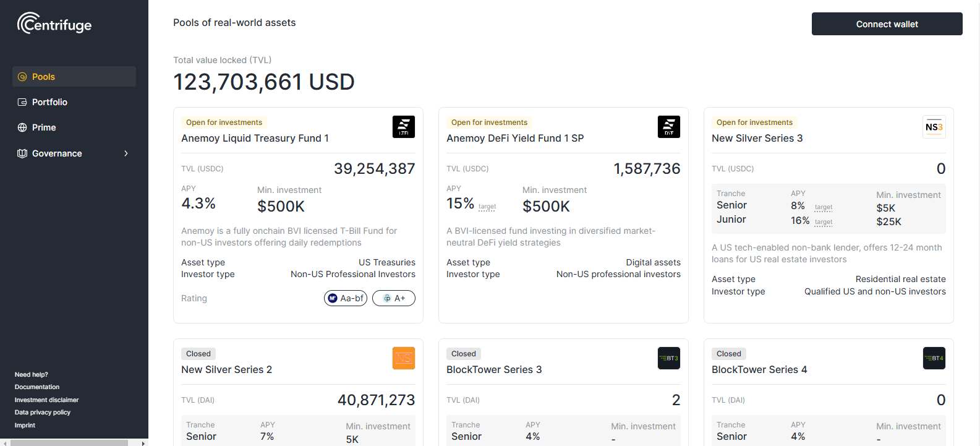Click target label beside Senior 8% APY
980x446 pixels.
coord(824,207)
